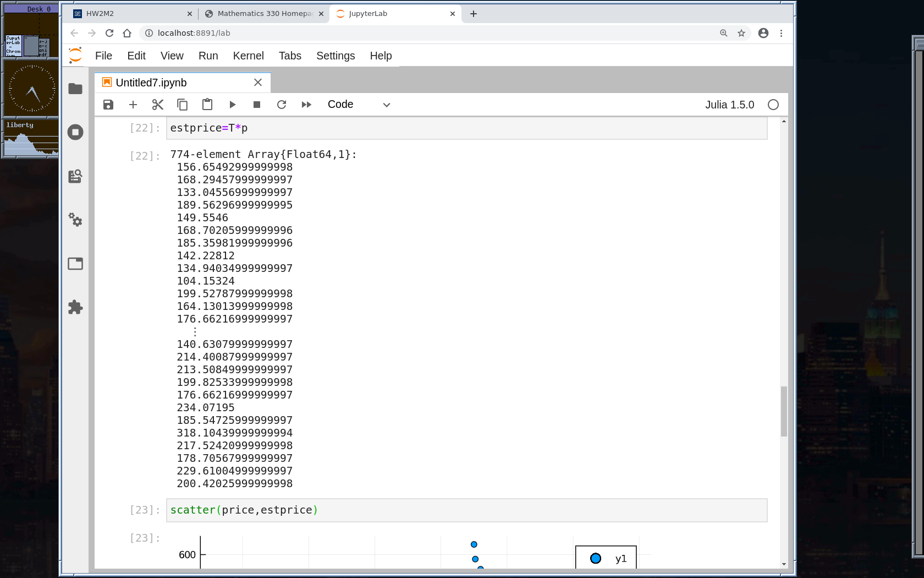This screenshot has height=578, width=924.
Task: Cut the selected cell with the scissors icon
Action: click(x=158, y=105)
